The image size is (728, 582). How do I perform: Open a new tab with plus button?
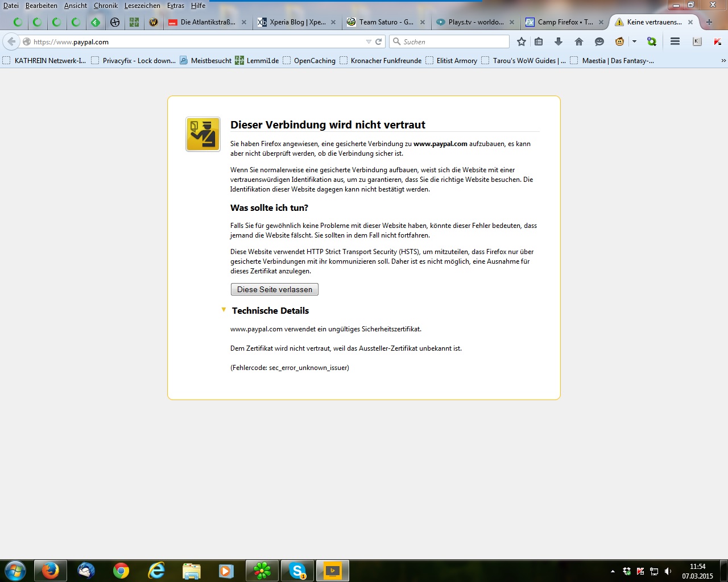point(709,22)
